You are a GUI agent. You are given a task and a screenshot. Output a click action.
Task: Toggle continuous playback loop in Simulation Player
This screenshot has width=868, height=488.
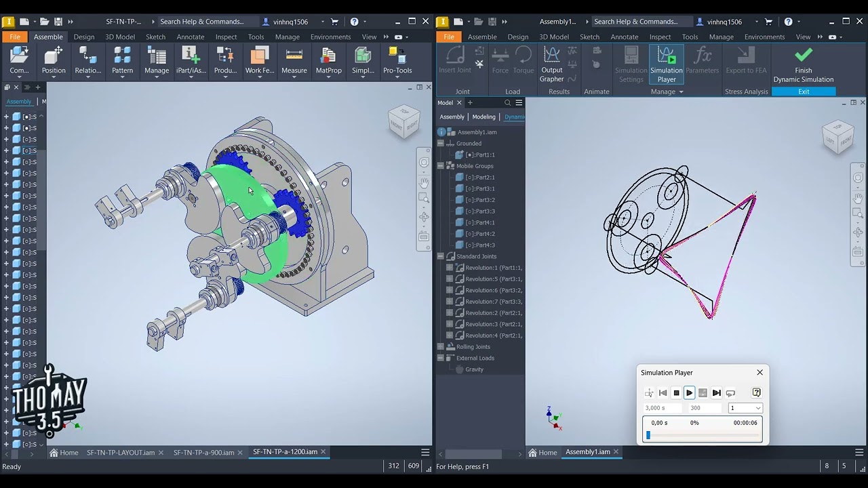point(730,392)
